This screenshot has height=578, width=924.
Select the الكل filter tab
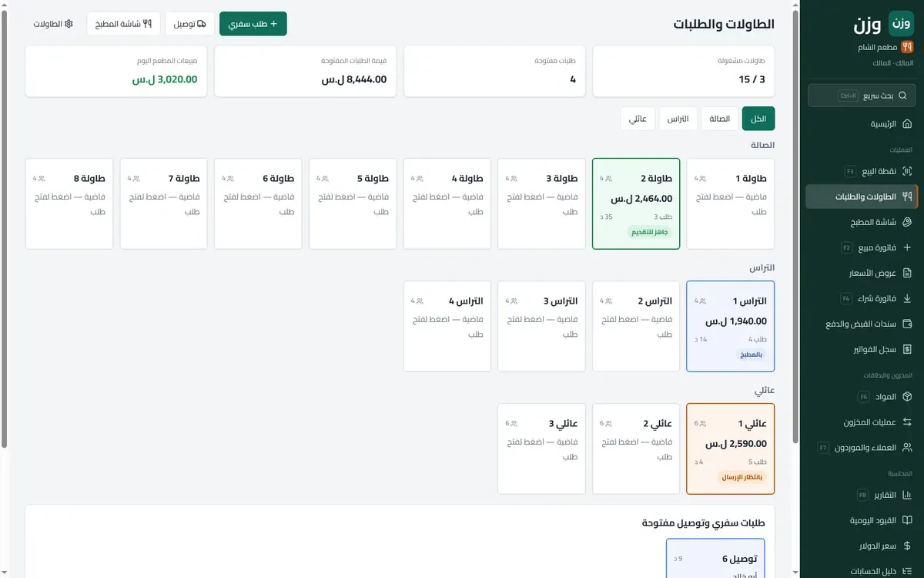tap(758, 119)
